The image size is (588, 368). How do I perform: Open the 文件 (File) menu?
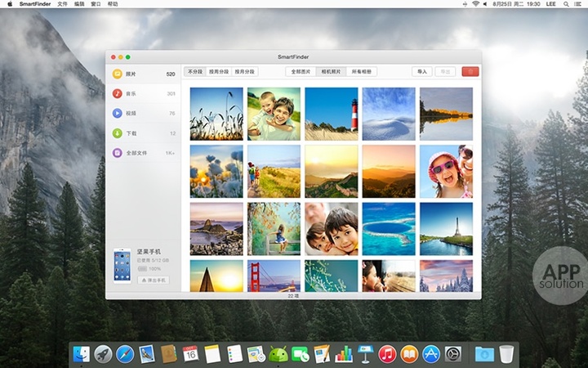pyautogui.click(x=62, y=4)
